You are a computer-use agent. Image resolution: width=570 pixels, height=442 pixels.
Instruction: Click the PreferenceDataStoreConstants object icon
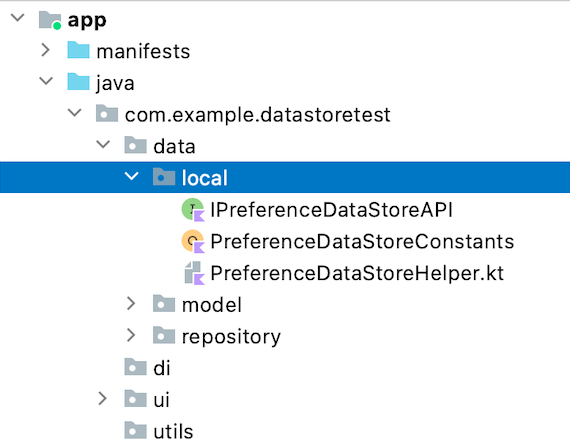(x=193, y=241)
